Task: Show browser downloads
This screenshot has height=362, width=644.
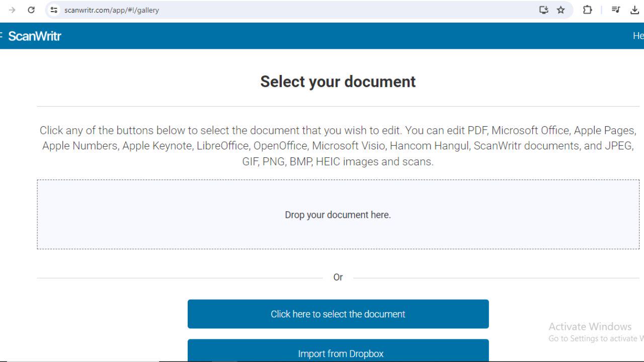Action: pyautogui.click(x=634, y=10)
